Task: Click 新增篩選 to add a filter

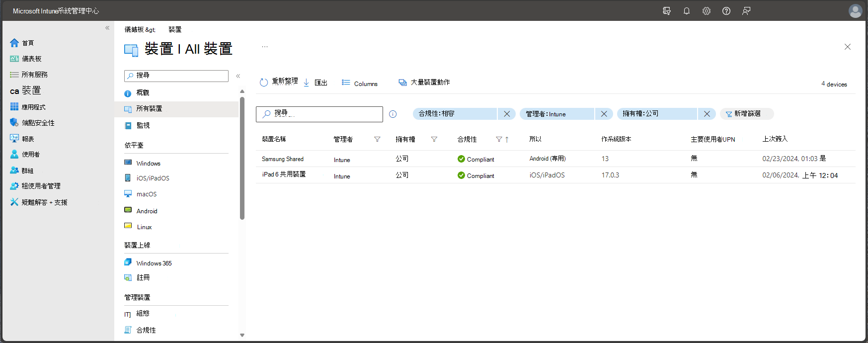Action: [x=747, y=114]
